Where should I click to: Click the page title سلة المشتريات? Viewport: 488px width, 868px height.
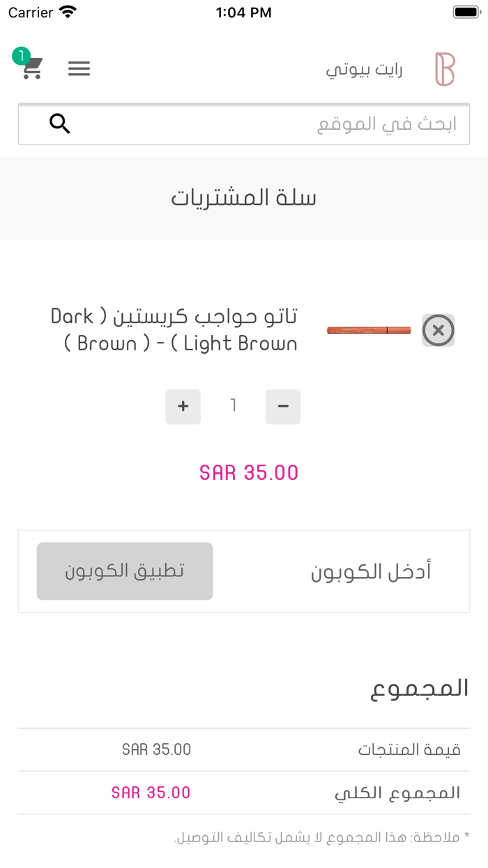coord(245,197)
